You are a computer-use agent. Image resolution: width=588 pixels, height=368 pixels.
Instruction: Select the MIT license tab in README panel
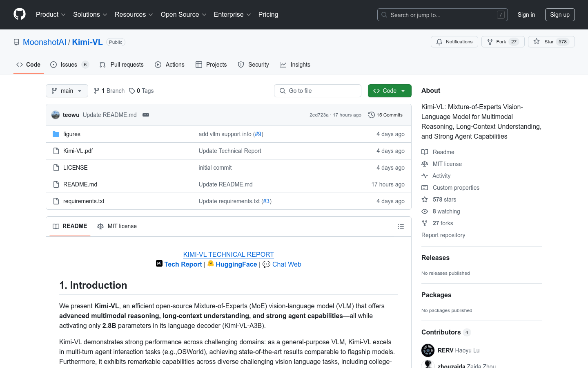pos(117,226)
